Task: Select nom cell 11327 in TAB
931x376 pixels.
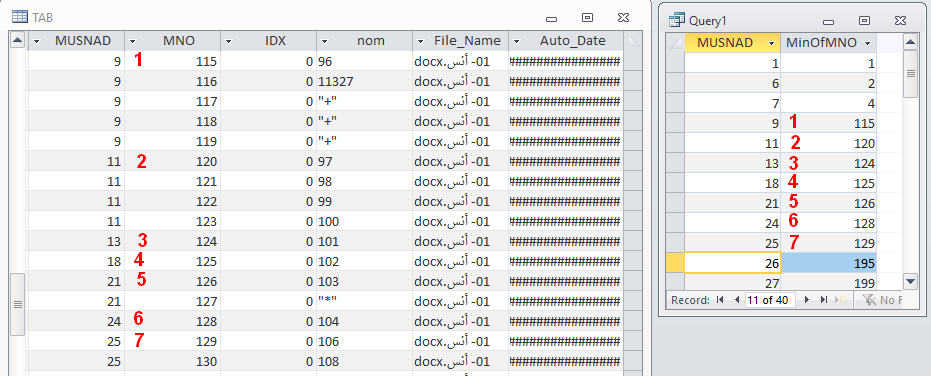Action: click(x=365, y=81)
